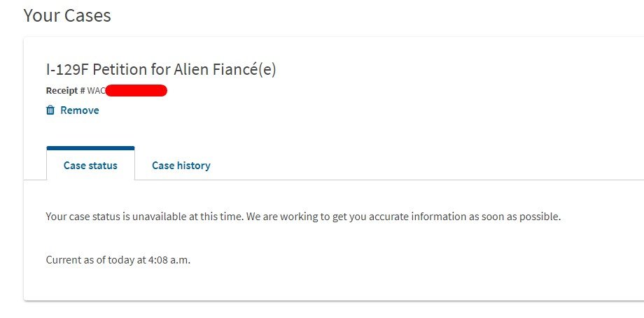Image resolution: width=644 pixels, height=318 pixels.
Task: Switch to the Case history tab
Action: (x=181, y=166)
